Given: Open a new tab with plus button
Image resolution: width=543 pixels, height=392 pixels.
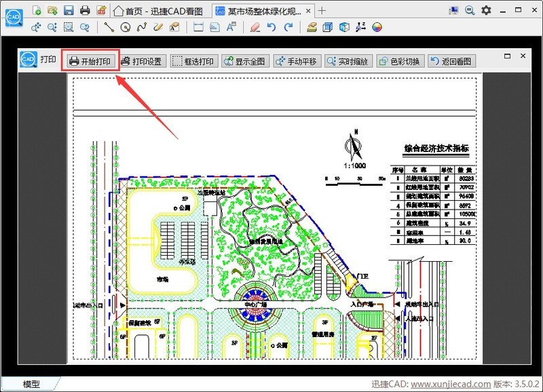Looking at the screenshot, I should (x=322, y=10).
